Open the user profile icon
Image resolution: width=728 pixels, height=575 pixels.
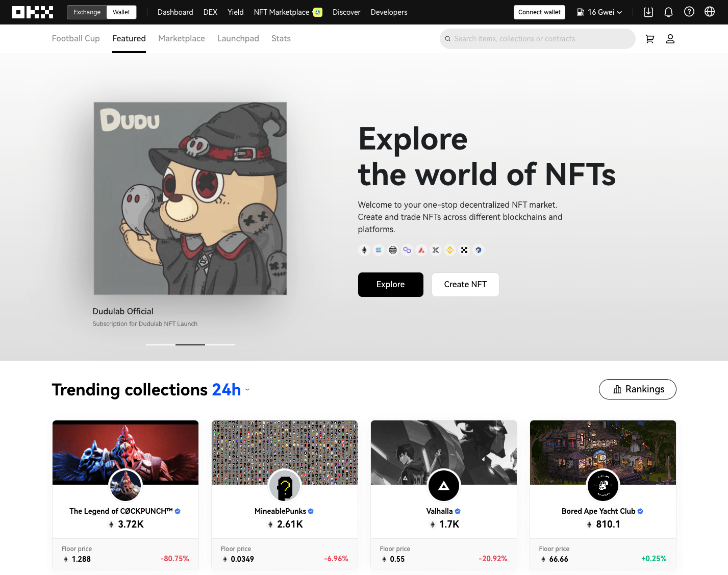[670, 39]
